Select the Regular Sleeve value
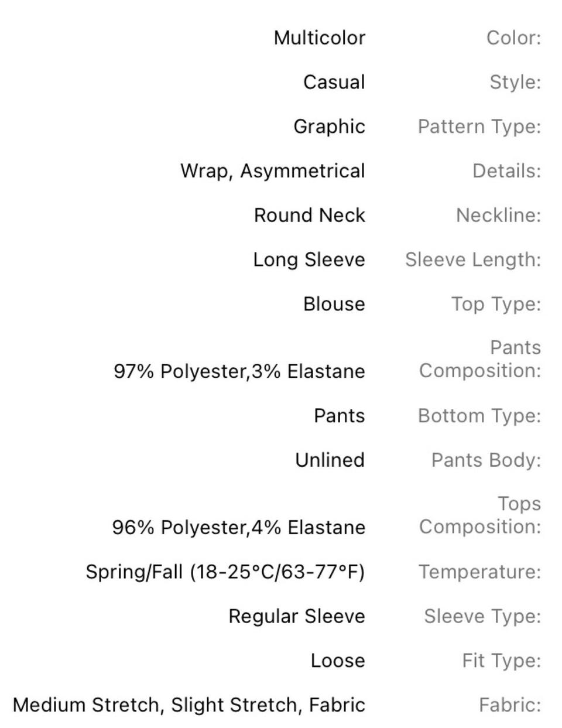The width and height of the screenshot is (562, 728). tap(296, 616)
